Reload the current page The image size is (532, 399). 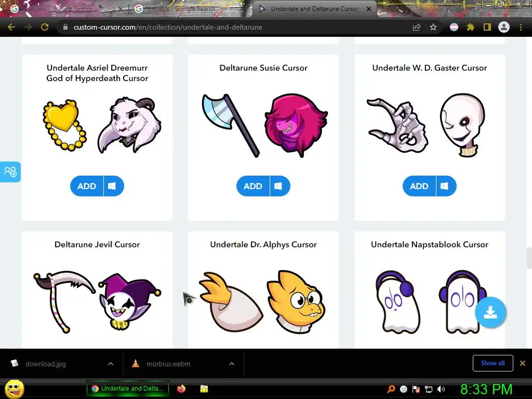(45, 27)
